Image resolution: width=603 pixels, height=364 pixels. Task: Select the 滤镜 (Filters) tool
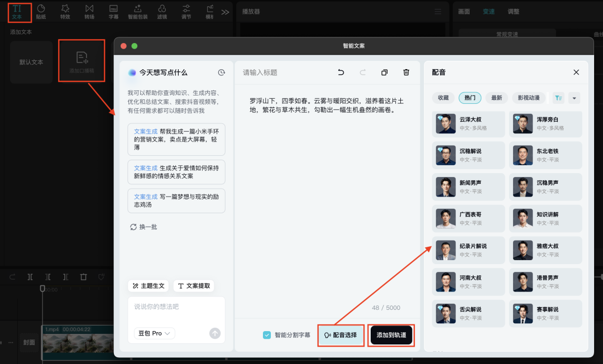click(x=162, y=11)
